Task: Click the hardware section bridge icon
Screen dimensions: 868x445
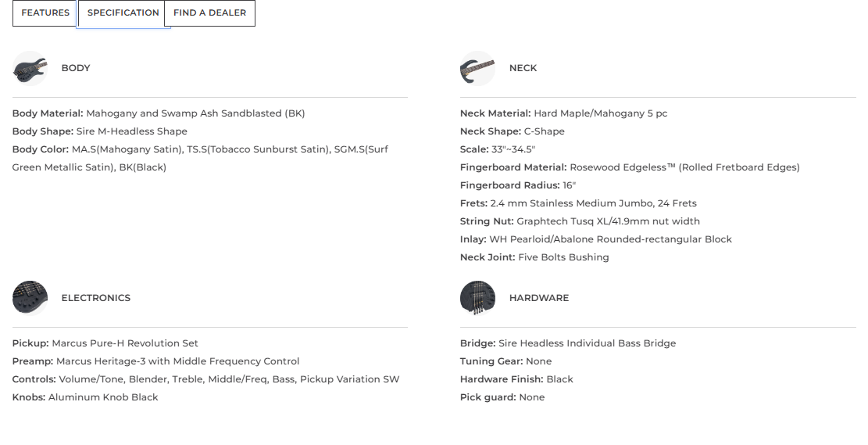Action: (477, 298)
